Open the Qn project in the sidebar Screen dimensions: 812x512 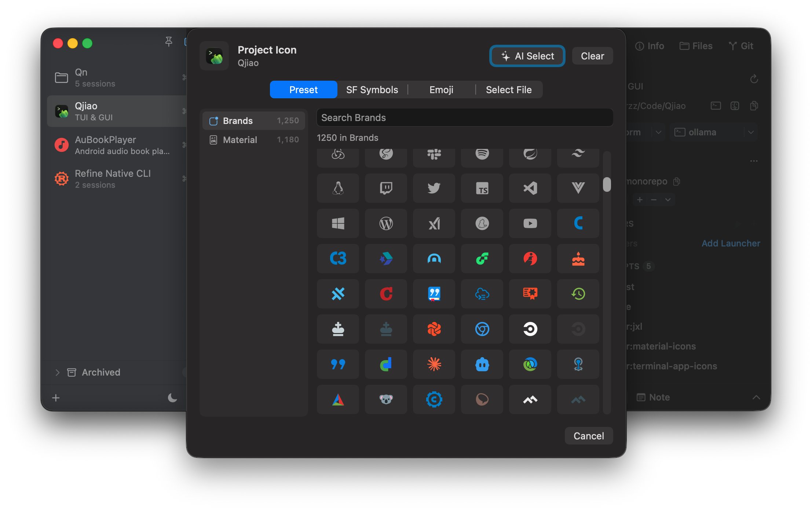click(117, 78)
